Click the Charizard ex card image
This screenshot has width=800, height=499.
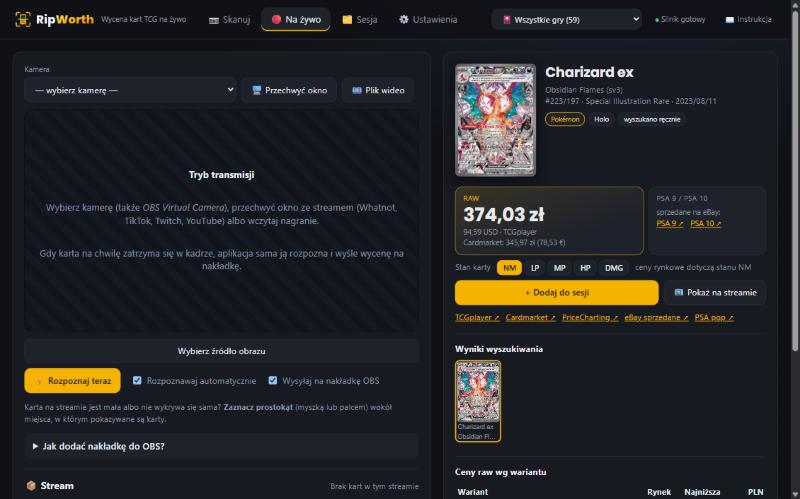[495, 120]
